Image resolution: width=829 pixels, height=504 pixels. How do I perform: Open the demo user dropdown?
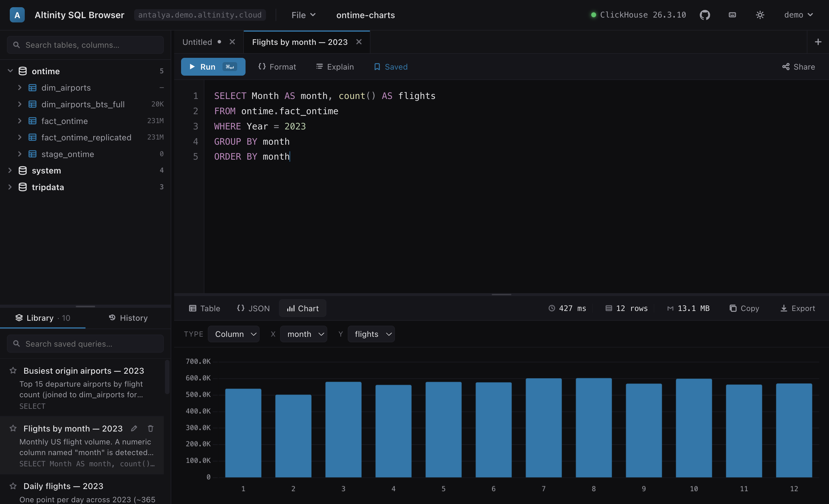tap(798, 15)
